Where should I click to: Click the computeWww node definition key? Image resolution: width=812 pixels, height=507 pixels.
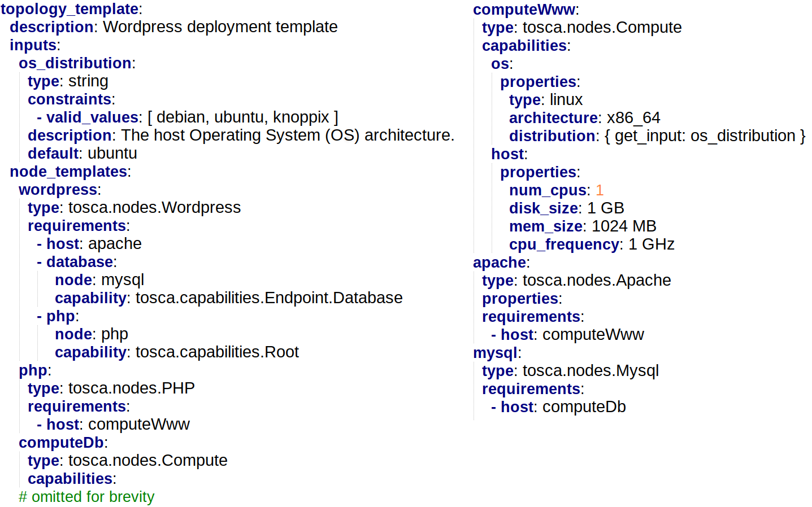[524, 10]
